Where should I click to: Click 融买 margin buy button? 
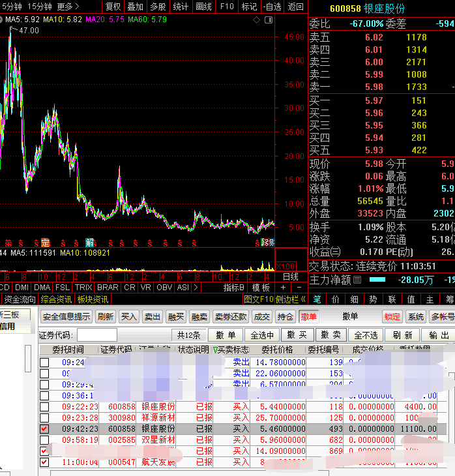176,317
